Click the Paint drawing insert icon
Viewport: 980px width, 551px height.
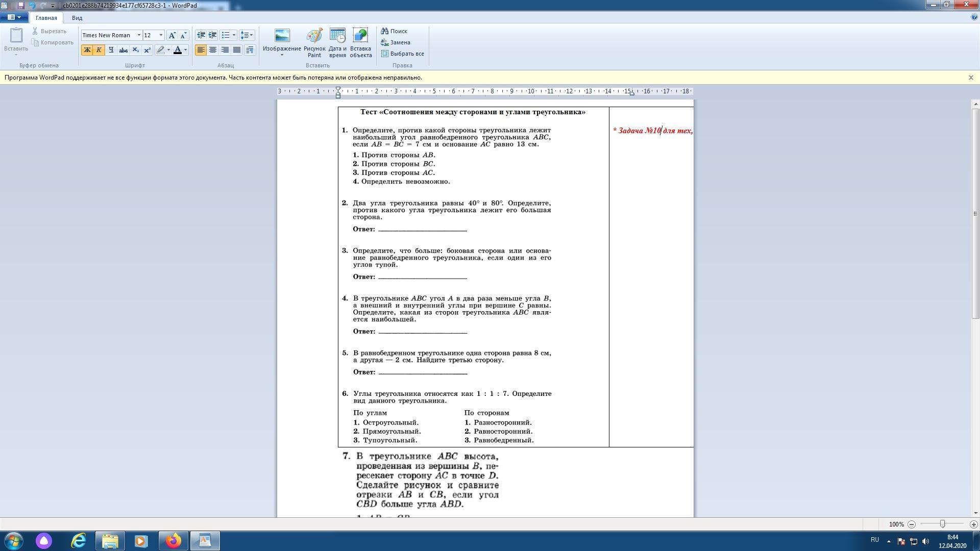(314, 42)
